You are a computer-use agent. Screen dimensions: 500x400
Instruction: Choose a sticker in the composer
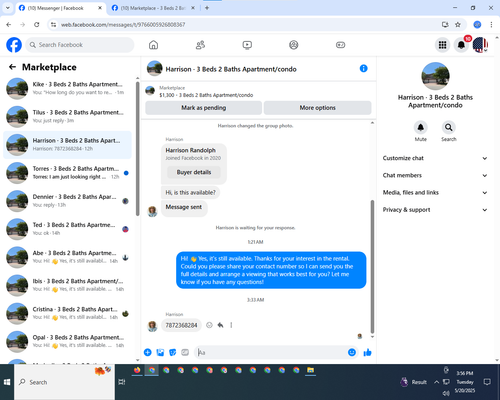173,352
